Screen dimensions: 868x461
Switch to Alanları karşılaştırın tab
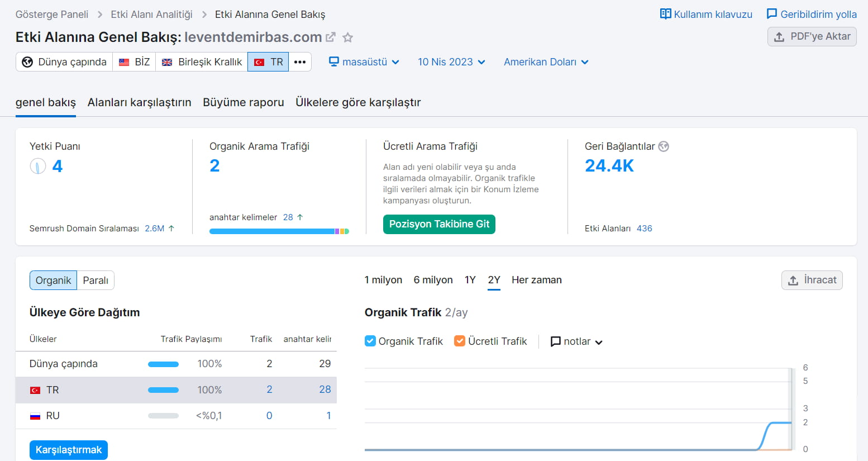[x=140, y=102]
